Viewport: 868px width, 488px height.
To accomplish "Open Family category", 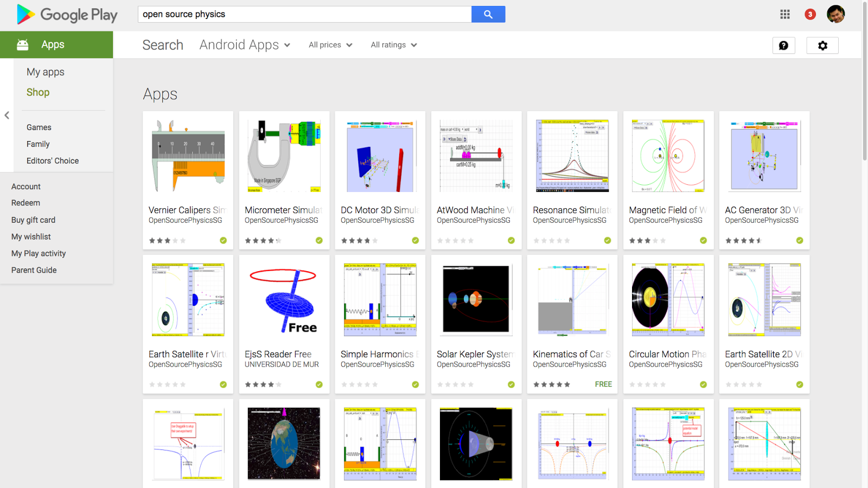I will (x=38, y=144).
